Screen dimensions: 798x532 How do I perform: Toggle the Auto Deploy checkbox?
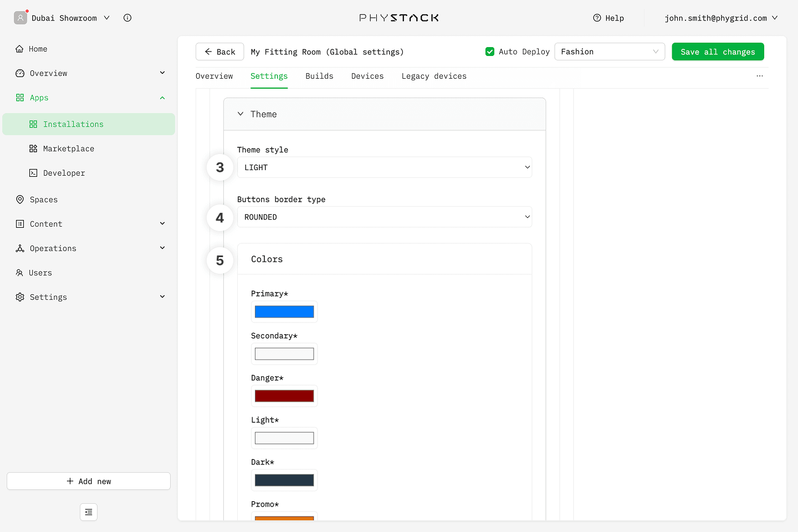(490, 52)
